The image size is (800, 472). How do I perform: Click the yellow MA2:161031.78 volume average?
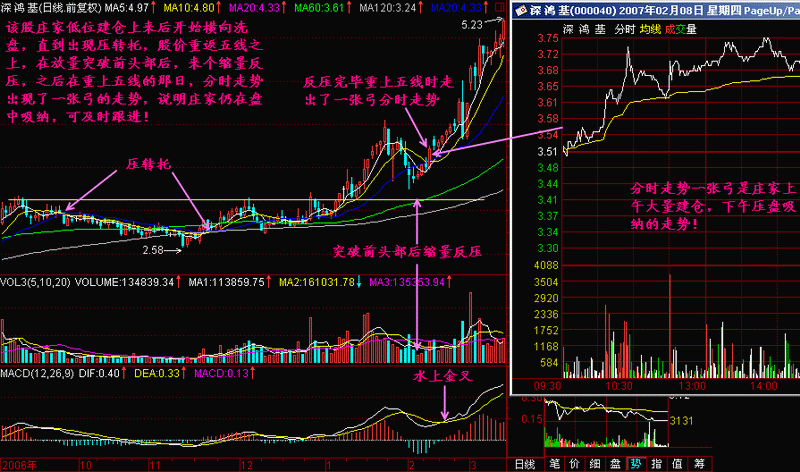point(317,282)
